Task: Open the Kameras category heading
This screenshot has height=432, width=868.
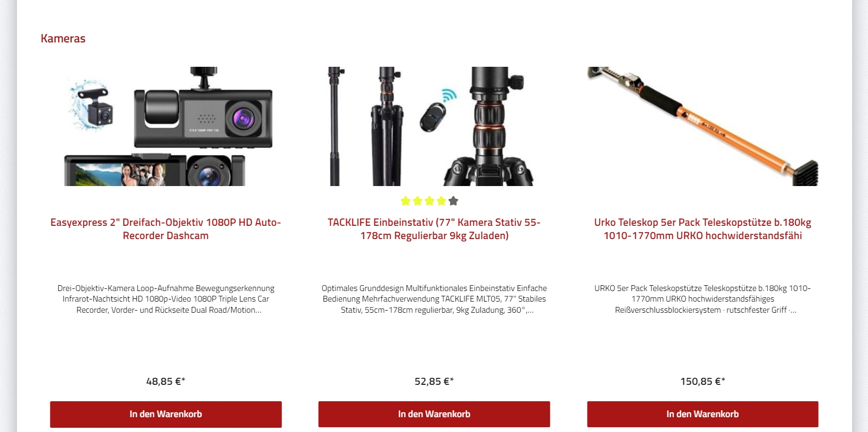Action: [x=63, y=39]
